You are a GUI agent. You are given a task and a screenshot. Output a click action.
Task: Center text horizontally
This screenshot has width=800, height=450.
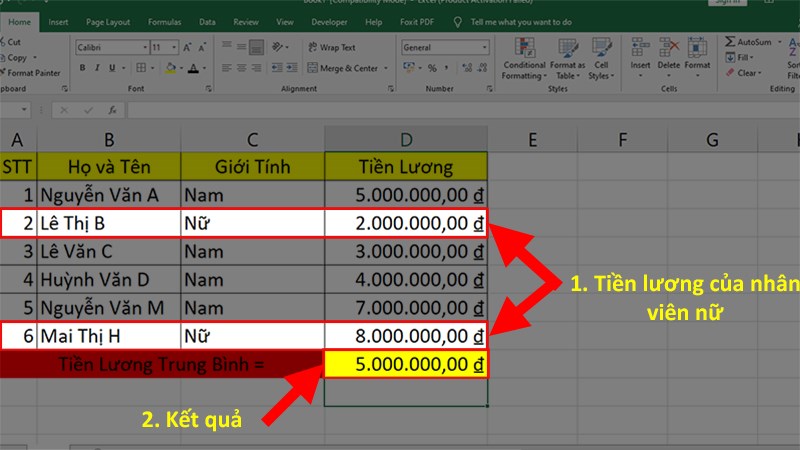[241, 68]
